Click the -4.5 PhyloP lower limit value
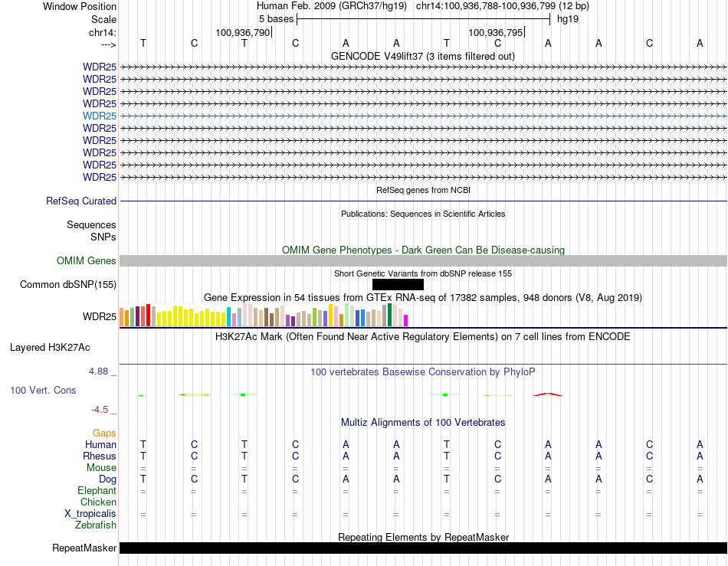This screenshot has width=728, height=566. 100,409
